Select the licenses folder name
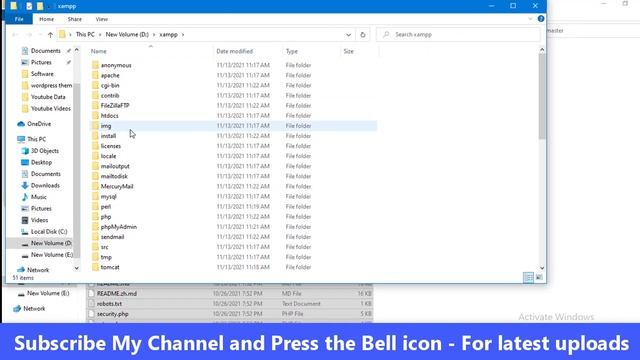Image resolution: width=640 pixels, height=360 pixels. (111, 146)
